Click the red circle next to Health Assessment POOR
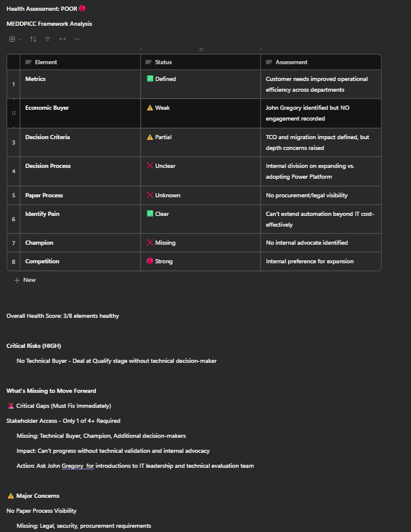This screenshot has width=411, height=532. (x=82, y=8)
